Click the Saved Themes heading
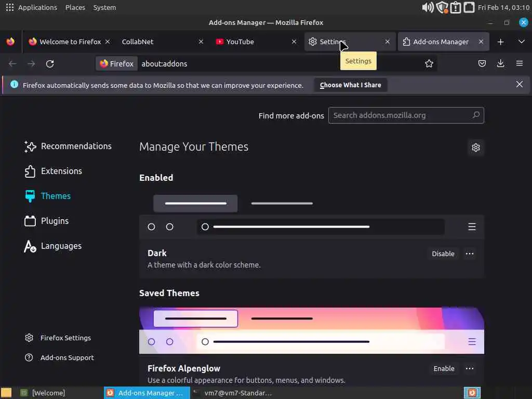This screenshot has width=532, height=399. coord(169,293)
